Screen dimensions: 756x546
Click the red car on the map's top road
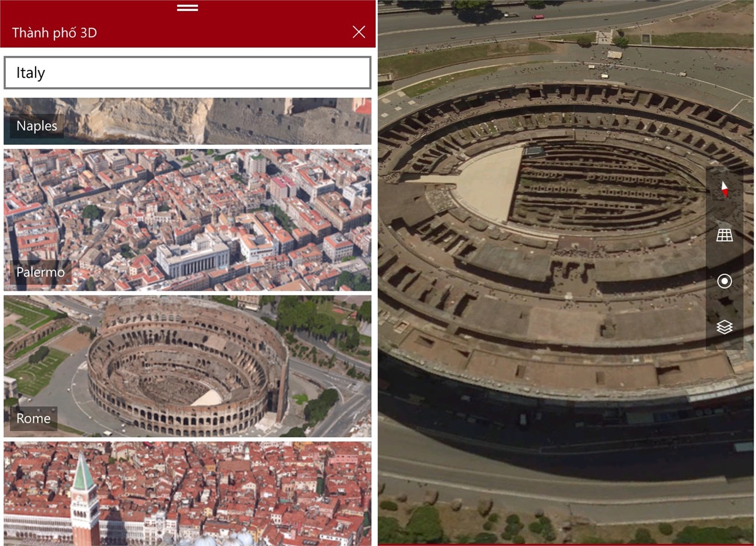point(538,17)
